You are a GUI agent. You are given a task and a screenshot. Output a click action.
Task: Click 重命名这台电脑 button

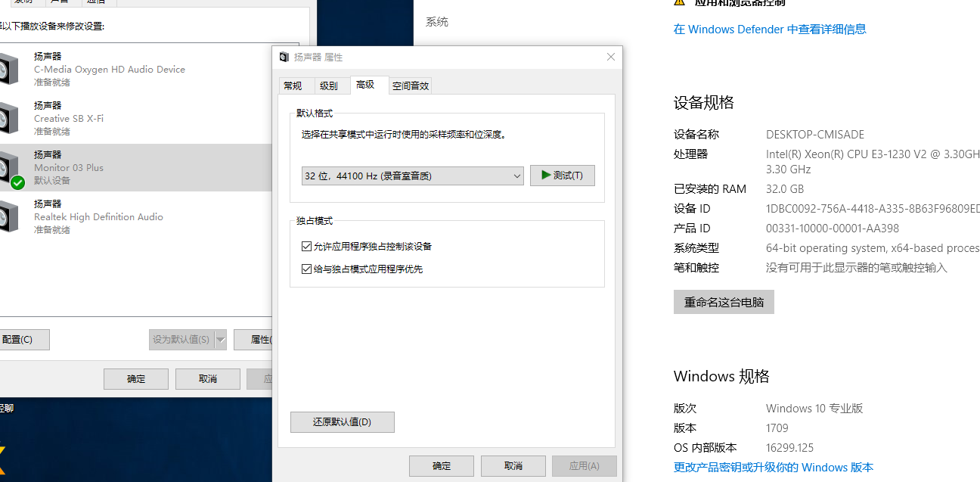[724, 302]
